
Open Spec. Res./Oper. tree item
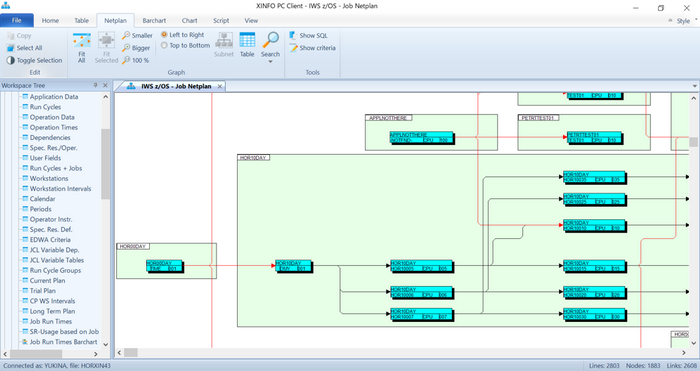pos(53,148)
